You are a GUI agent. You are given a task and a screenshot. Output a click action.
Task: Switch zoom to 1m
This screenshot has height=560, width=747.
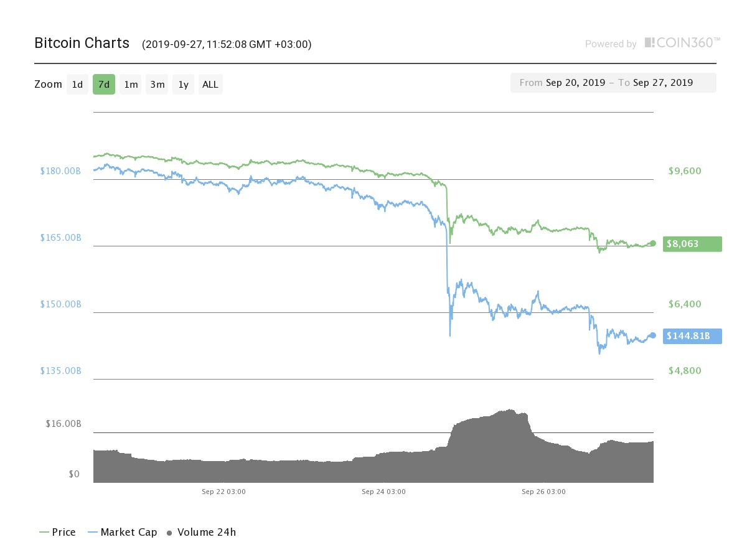click(131, 84)
